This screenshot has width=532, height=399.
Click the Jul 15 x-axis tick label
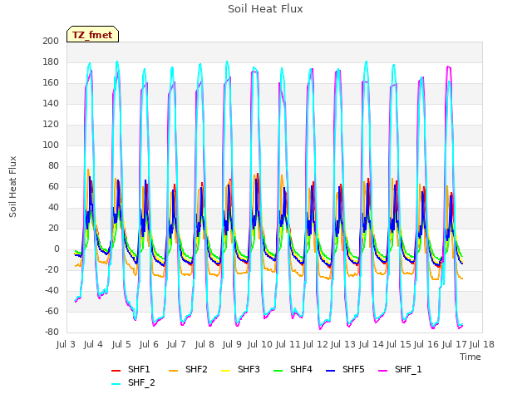coord(399,344)
